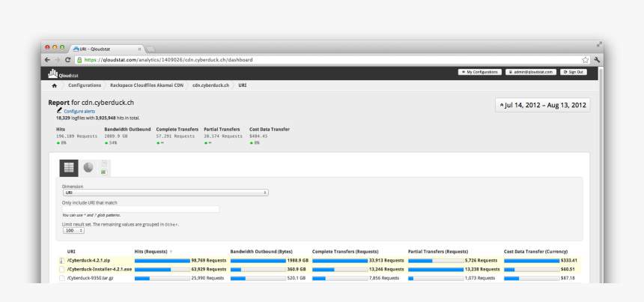Go back using the browser back arrow

click(48, 60)
